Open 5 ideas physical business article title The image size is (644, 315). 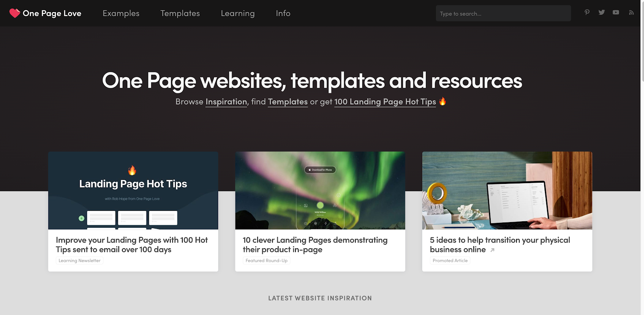(500, 245)
